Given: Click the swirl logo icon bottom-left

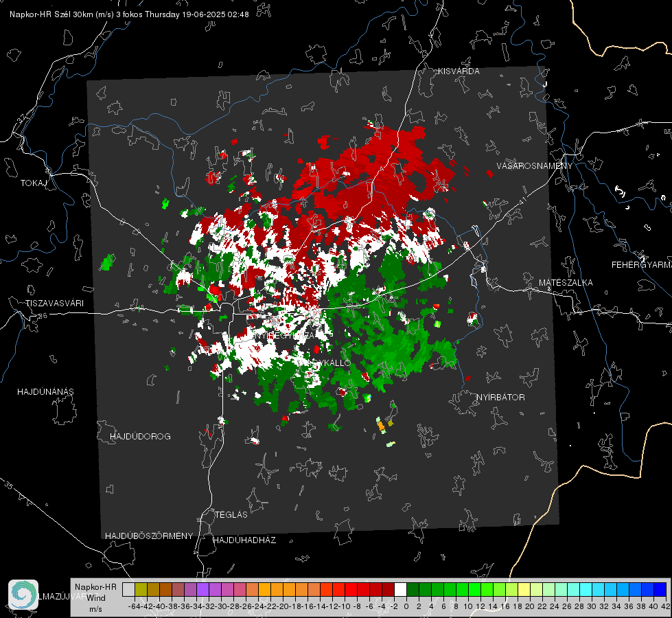Looking at the screenshot, I should click(x=23, y=595).
